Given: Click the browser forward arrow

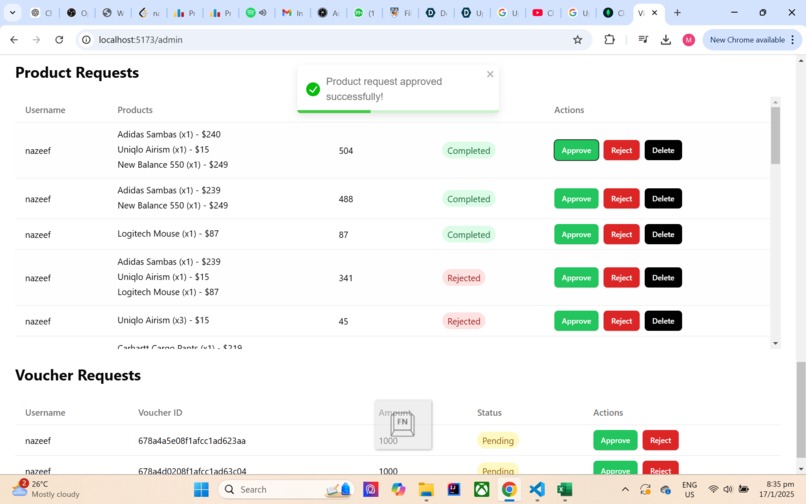Looking at the screenshot, I should (x=36, y=40).
